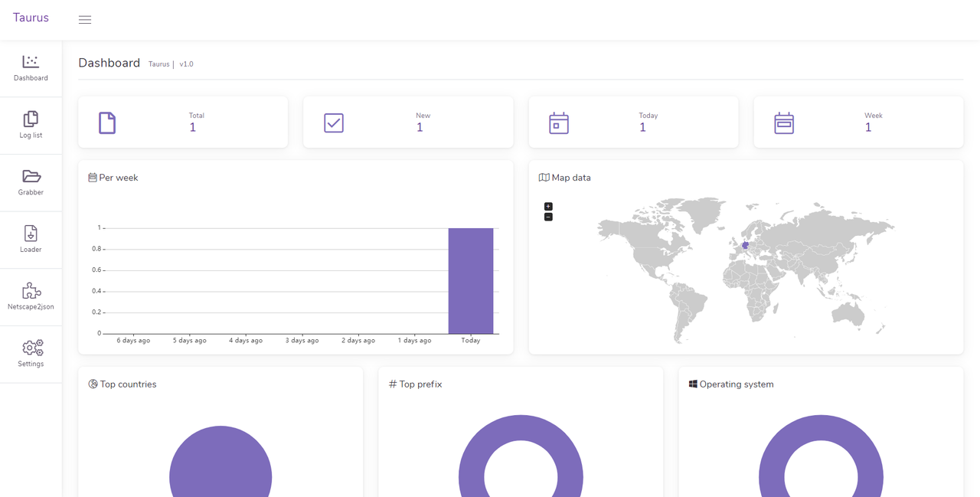Click the 'Per week' panel title

point(119,178)
